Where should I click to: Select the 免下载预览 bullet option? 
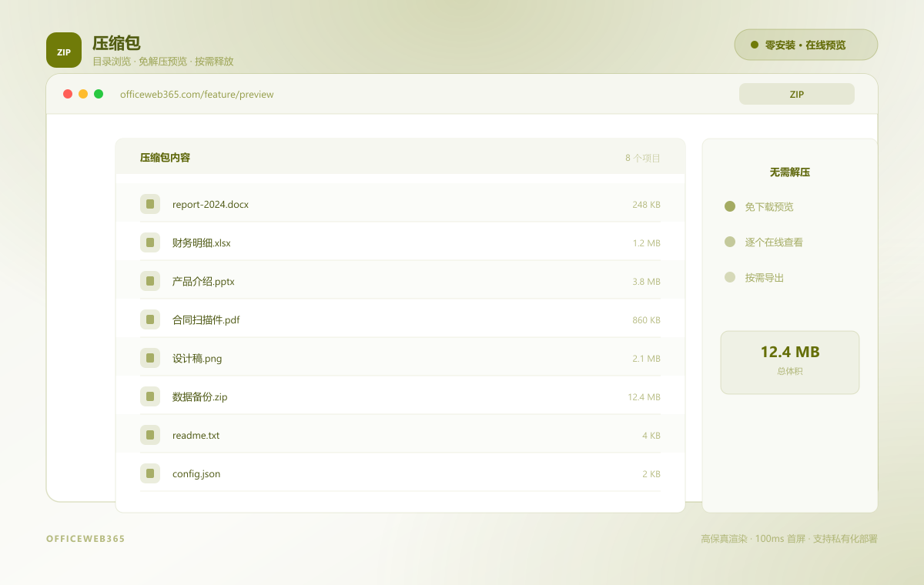(x=759, y=206)
